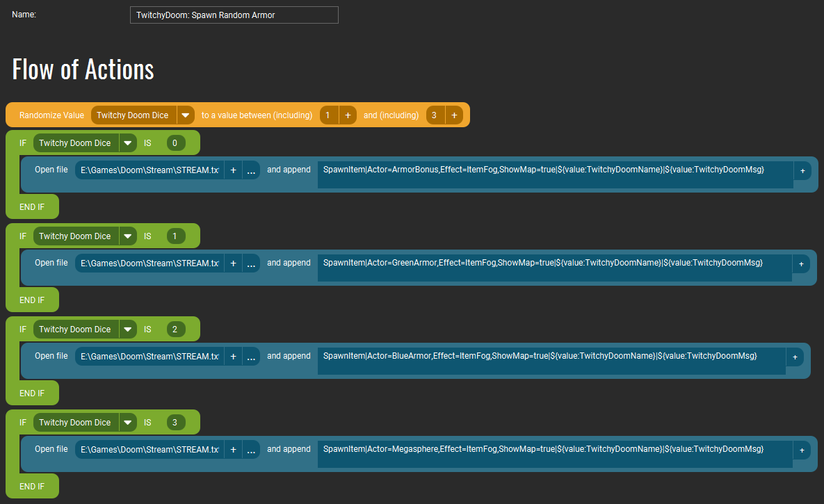Image resolution: width=824 pixels, height=504 pixels.
Task: Edit the maximum value field 3
Action: click(x=435, y=115)
